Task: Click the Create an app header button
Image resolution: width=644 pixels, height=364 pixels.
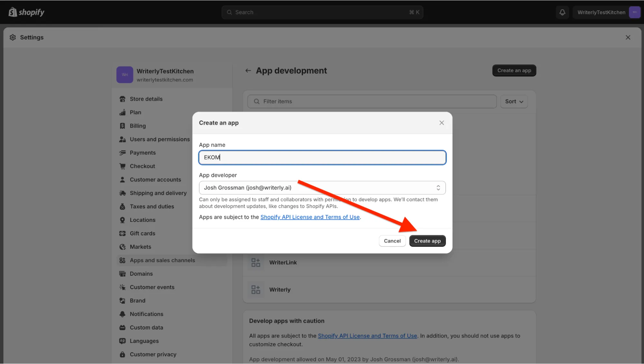Action: click(514, 71)
